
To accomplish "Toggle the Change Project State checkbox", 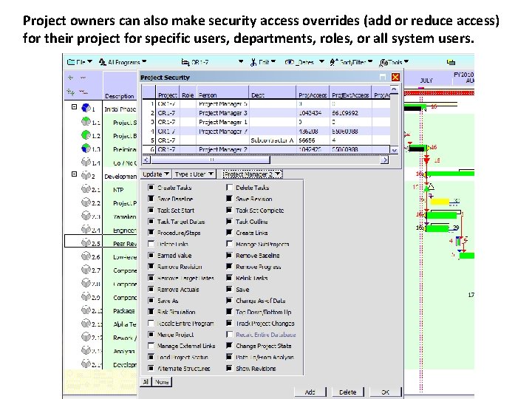I will 230,345.
